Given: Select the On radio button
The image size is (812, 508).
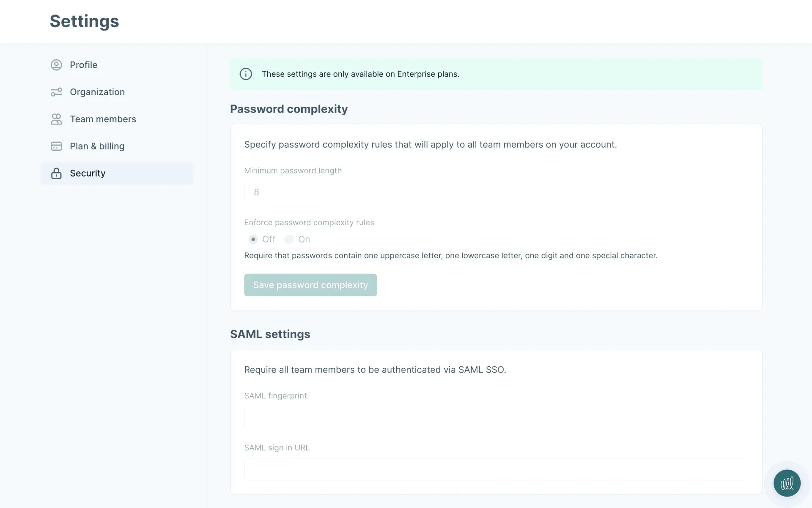Looking at the screenshot, I should pyautogui.click(x=289, y=239).
